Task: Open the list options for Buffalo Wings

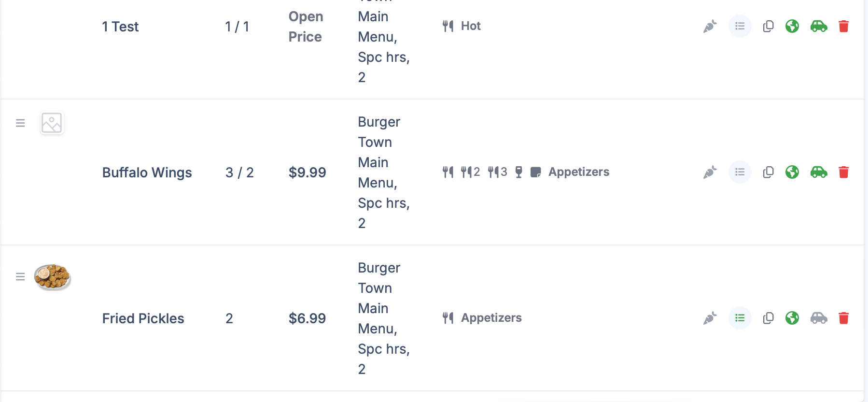Action: point(740,172)
